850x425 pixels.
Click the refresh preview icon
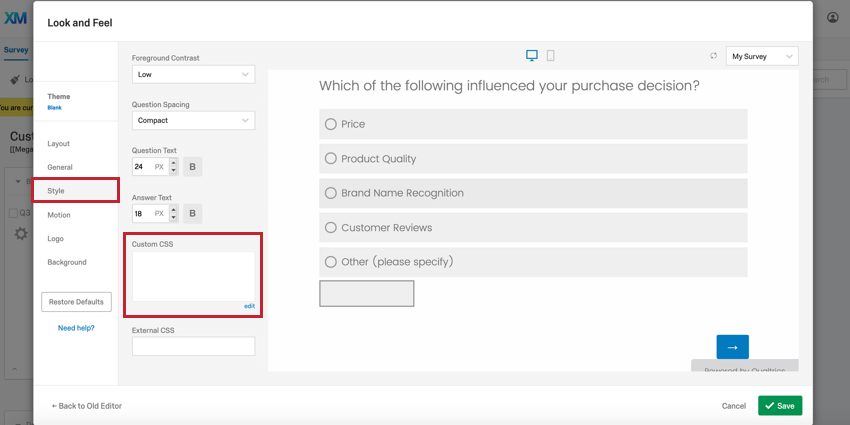tap(713, 56)
